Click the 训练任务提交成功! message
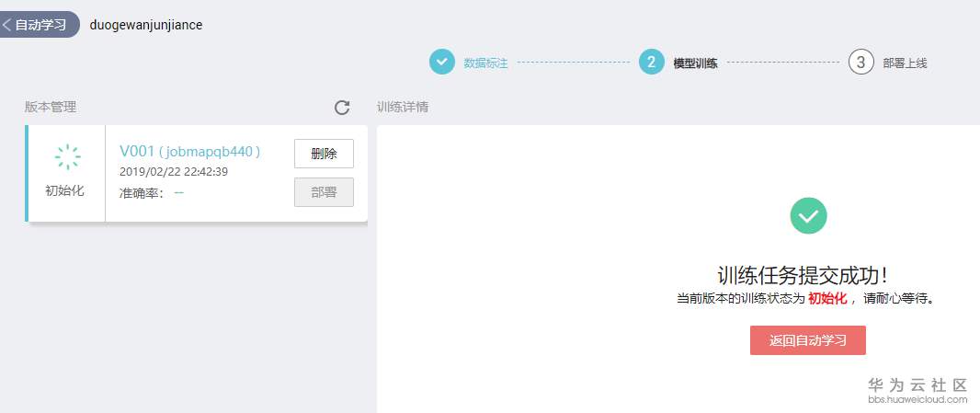 click(x=803, y=275)
